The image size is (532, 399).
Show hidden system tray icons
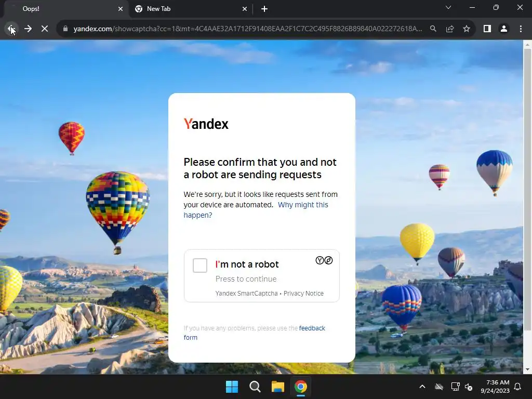pyautogui.click(x=422, y=387)
